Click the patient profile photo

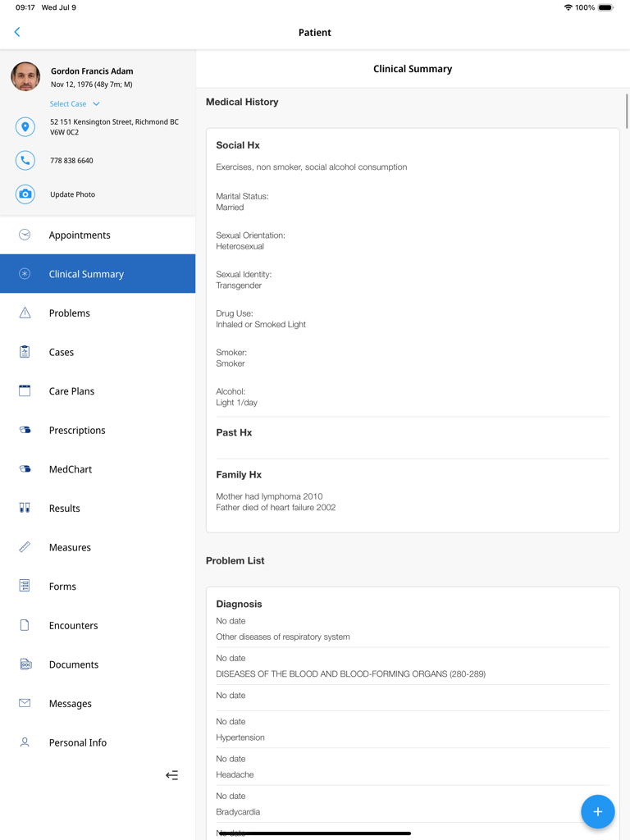click(x=25, y=76)
